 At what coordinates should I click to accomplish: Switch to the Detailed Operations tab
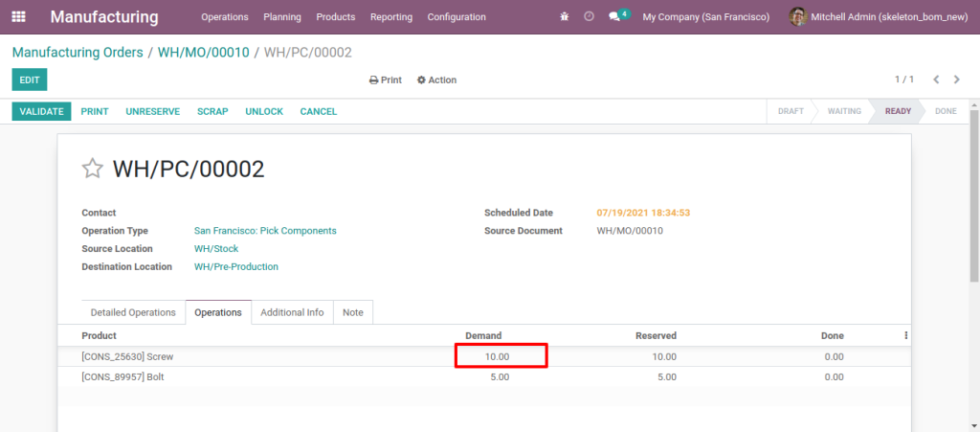click(133, 312)
